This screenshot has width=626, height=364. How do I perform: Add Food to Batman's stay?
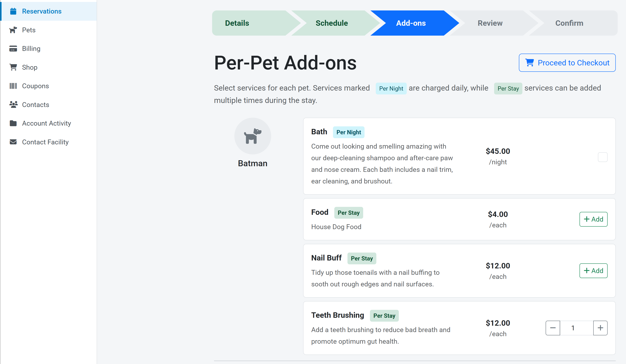593,219
